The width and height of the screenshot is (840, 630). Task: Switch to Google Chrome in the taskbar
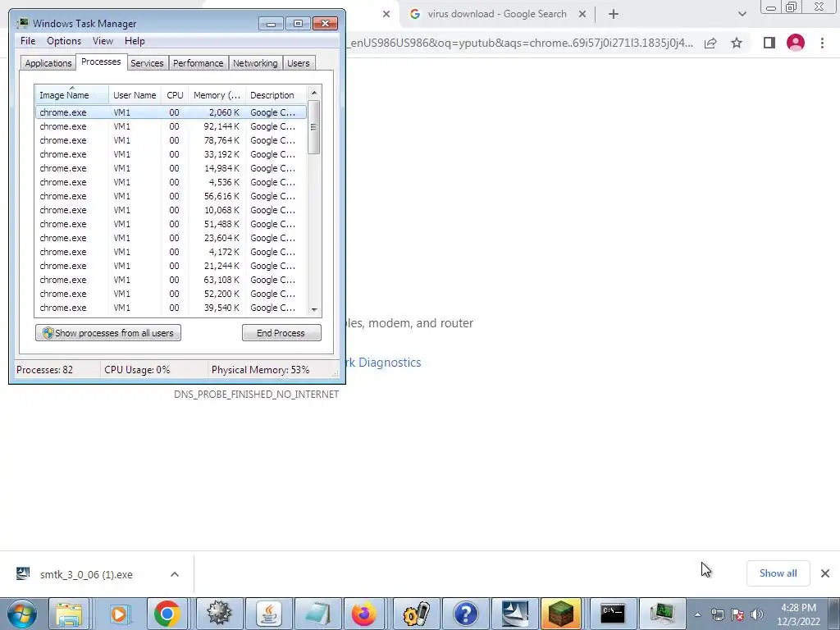click(x=167, y=614)
